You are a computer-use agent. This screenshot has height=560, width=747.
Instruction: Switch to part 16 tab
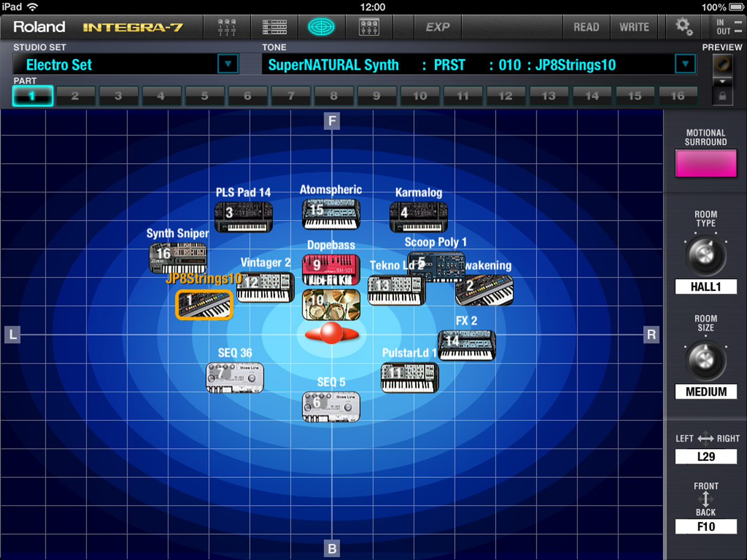coord(678,96)
